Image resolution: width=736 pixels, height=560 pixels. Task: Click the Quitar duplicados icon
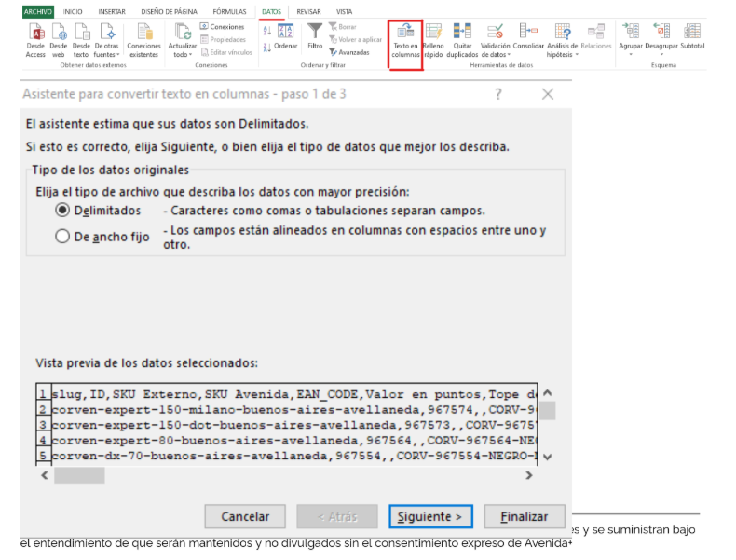[462, 34]
